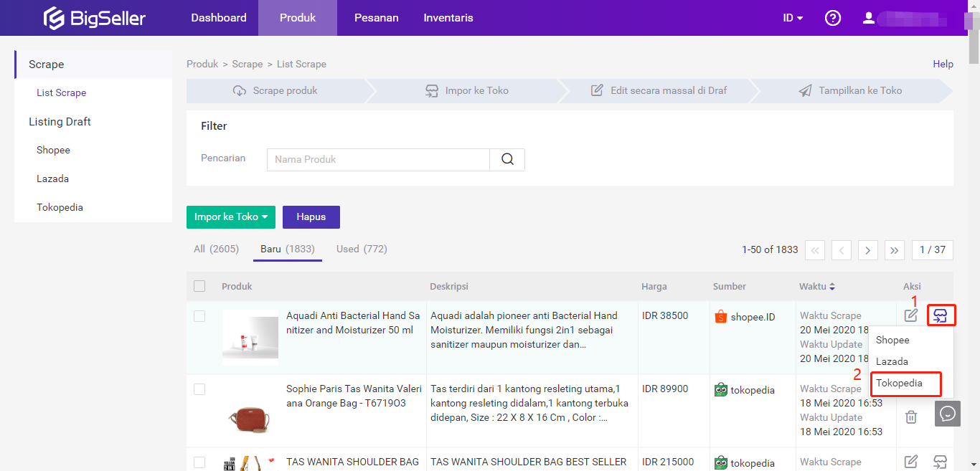The width and height of the screenshot is (980, 471).
Task: Click Tokopedia owl icon in Sophie Paris row
Action: click(721, 390)
